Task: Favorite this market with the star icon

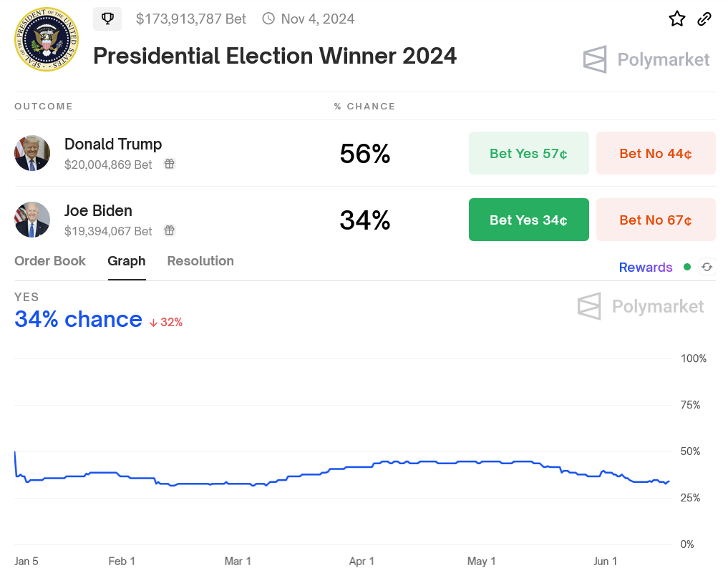Action: [676, 19]
